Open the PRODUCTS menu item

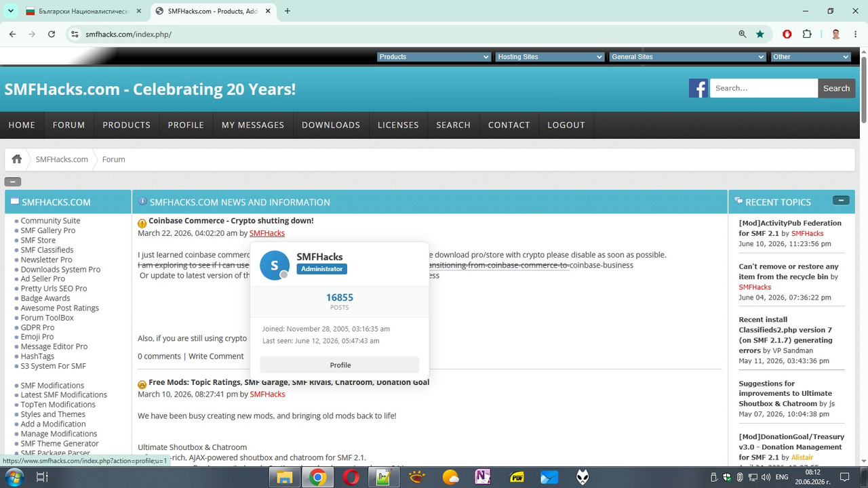[127, 125]
